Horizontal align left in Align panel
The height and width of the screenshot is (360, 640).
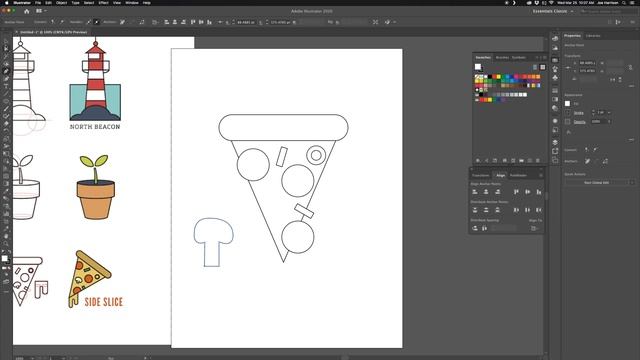pyautogui.click(x=475, y=192)
